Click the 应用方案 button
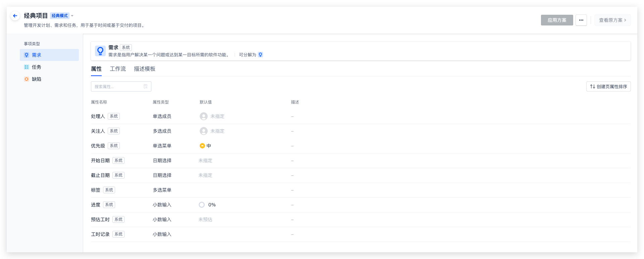 (x=557, y=20)
